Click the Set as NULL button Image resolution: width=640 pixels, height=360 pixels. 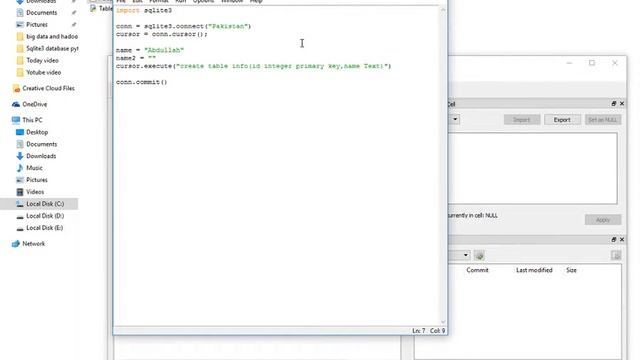(603, 120)
